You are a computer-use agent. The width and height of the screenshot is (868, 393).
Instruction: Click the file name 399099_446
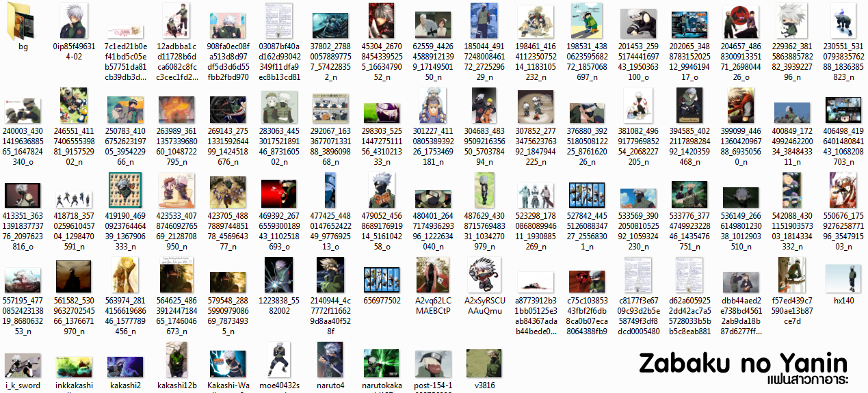click(x=741, y=147)
